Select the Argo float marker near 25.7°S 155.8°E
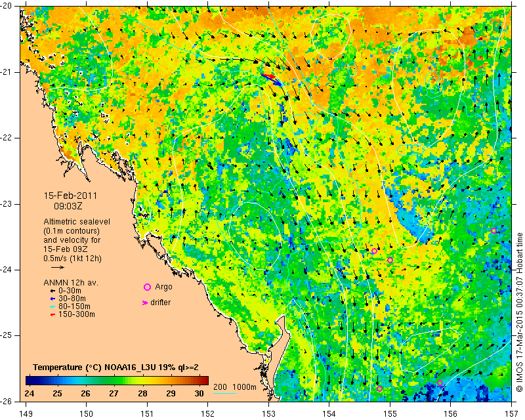The height and width of the screenshot is (420, 525). point(440,383)
